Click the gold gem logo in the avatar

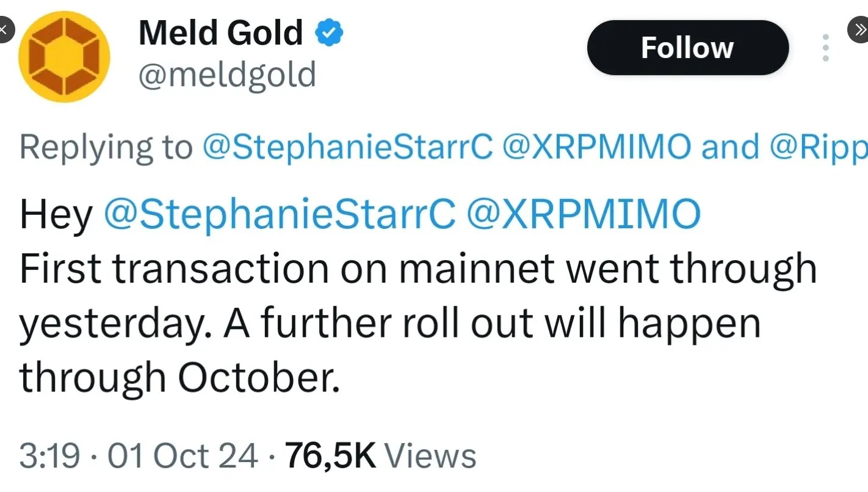point(64,56)
